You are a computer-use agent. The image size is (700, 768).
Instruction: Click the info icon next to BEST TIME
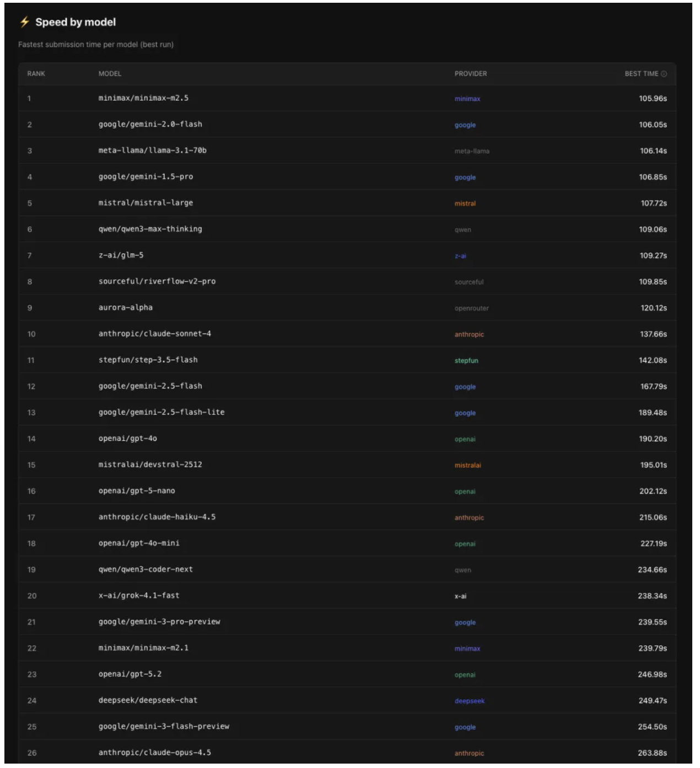click(x=664, y=74)
